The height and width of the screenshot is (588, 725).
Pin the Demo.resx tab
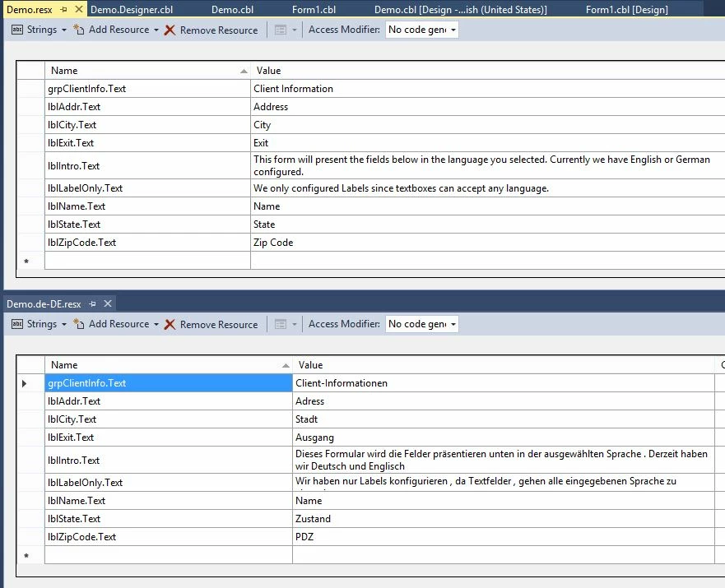(x=64, y=9)
